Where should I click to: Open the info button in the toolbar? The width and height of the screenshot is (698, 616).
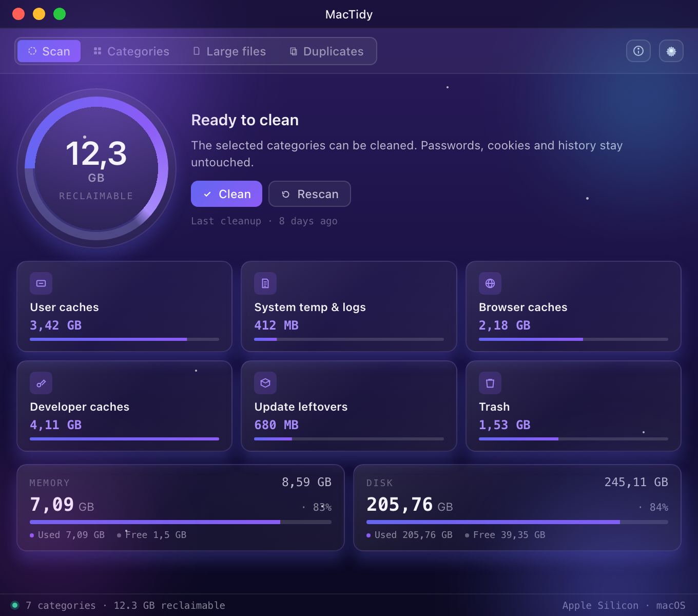(638, 51)
